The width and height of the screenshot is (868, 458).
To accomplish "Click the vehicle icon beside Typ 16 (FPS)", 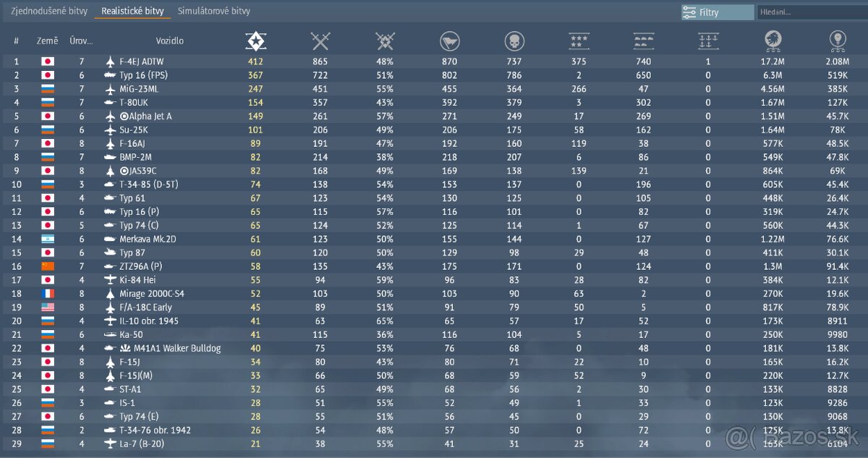I will tap(111, 75).
